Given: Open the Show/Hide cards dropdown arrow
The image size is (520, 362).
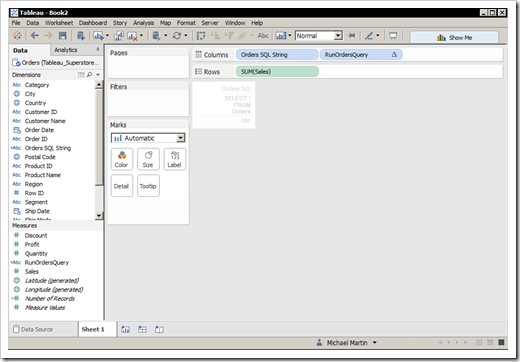Looking at the screenshot, I should [290, 35].
